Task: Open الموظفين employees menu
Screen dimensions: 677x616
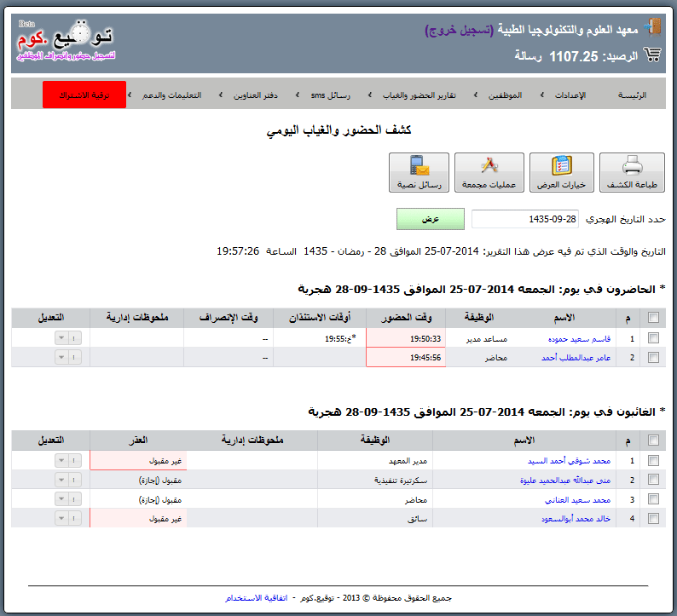Action: [505, 95]
